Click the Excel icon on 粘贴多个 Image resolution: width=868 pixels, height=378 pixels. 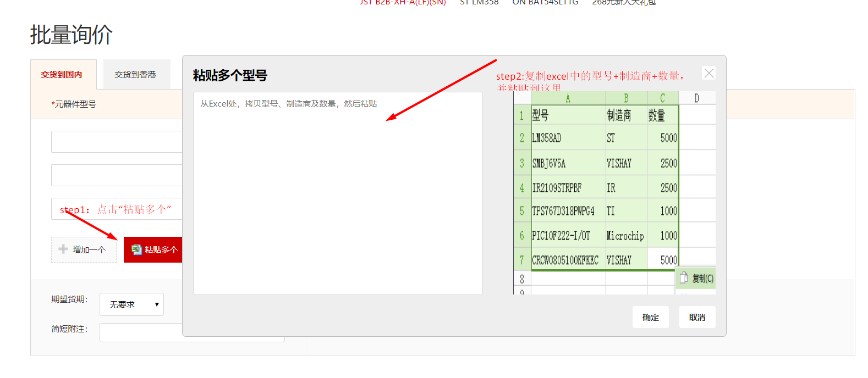pos(136,249)
